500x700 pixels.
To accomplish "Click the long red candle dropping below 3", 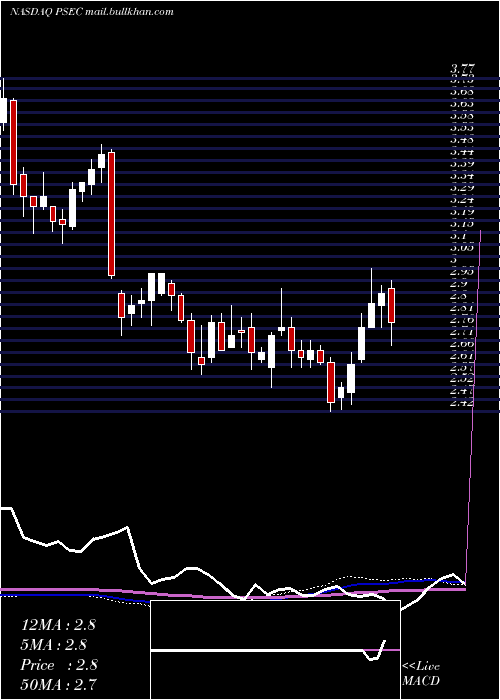I will [112, 214].
